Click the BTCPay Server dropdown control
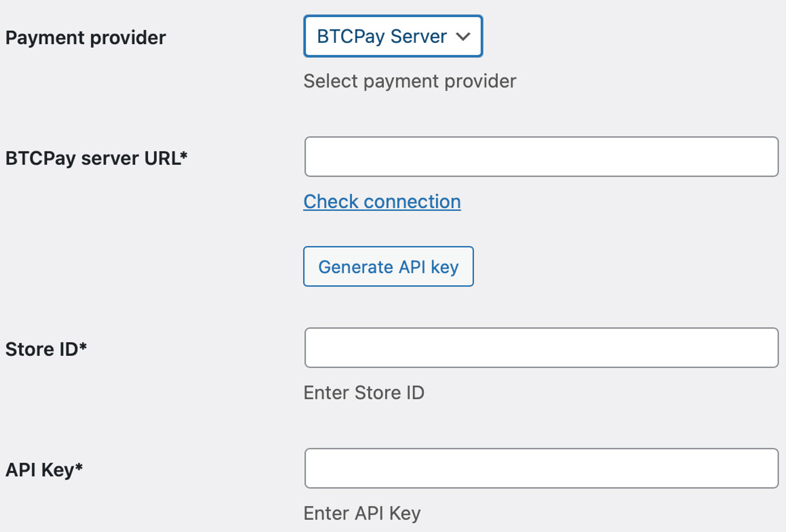This screenshot has height=532, width=786. click(x=392, y=36)
